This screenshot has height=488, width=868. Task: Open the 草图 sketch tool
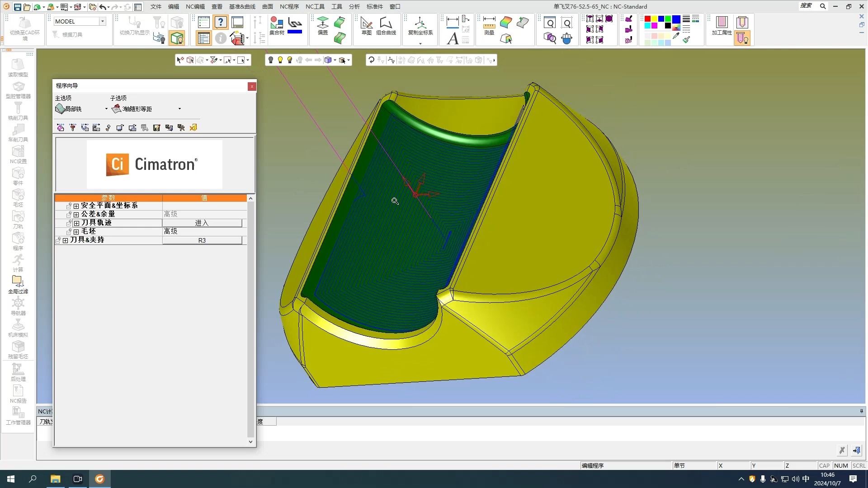pyautogui.click(x=367, y=25)
